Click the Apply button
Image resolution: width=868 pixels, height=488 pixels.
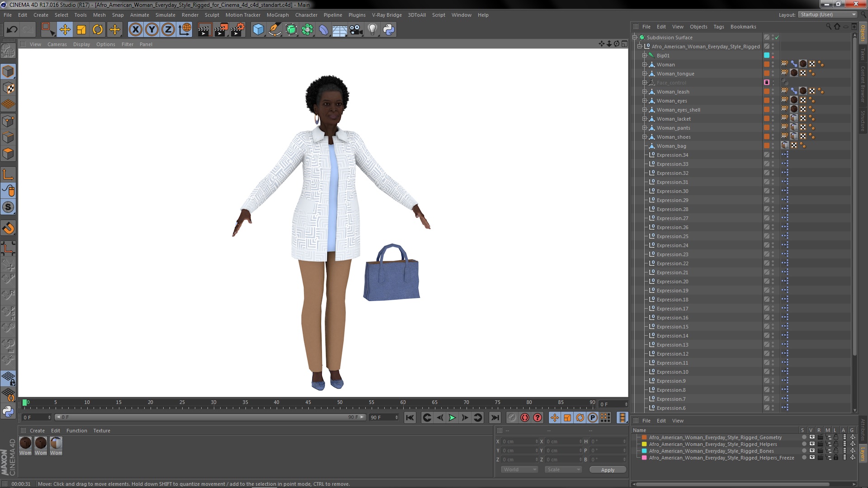(x=607, y=470)
